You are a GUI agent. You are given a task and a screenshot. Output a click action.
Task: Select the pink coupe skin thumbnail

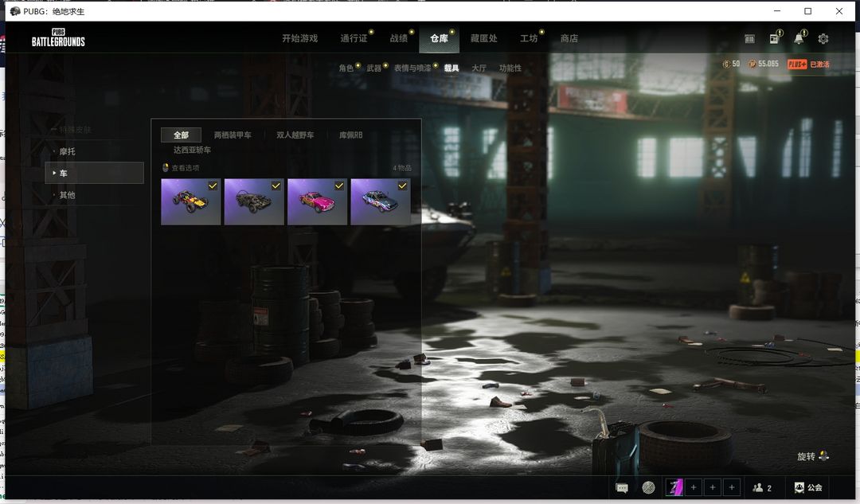[x=317, y=201]
